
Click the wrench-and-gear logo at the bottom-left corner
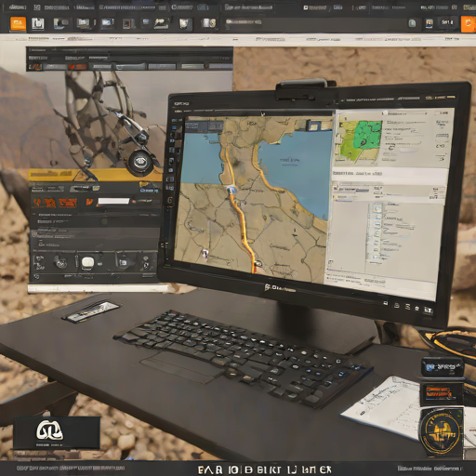[50, 430]
